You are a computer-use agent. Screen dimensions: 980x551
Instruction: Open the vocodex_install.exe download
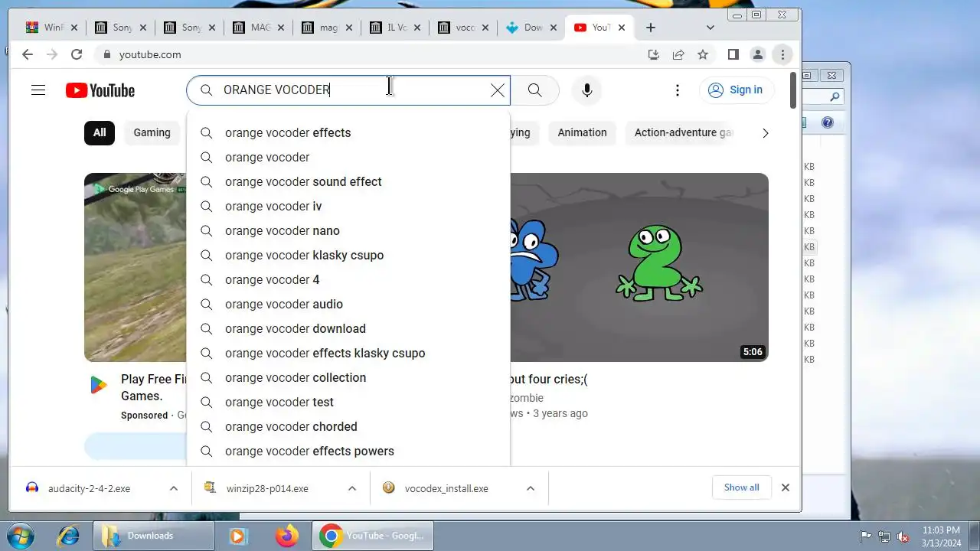446,488
